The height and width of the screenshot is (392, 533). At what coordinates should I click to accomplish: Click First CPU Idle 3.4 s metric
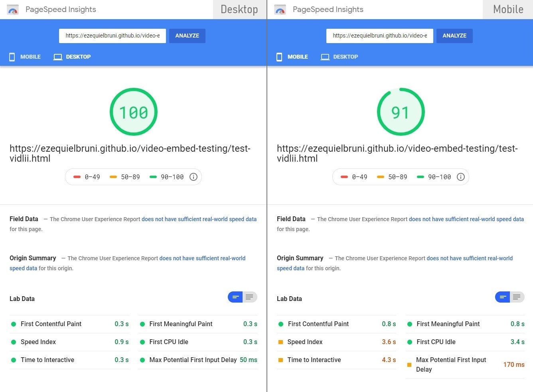(465, 342)
